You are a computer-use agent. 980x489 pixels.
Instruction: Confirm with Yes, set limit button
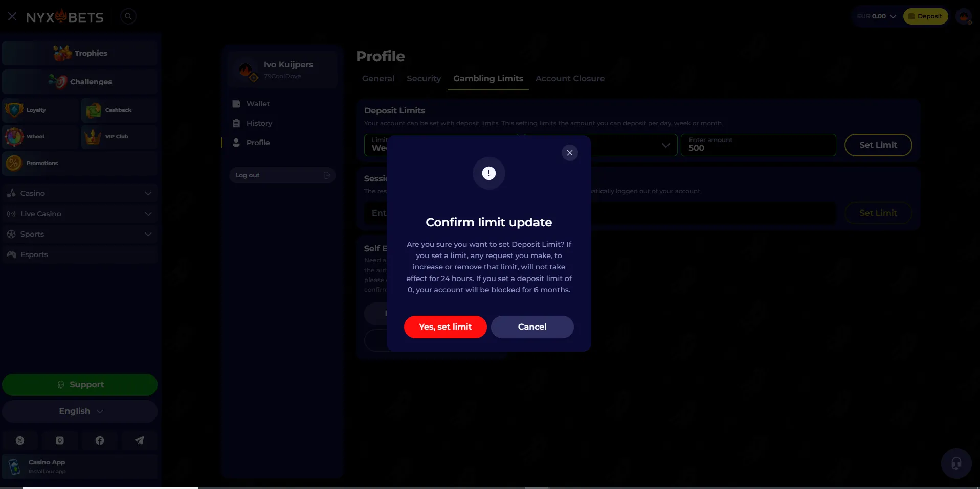click(445, 327)
